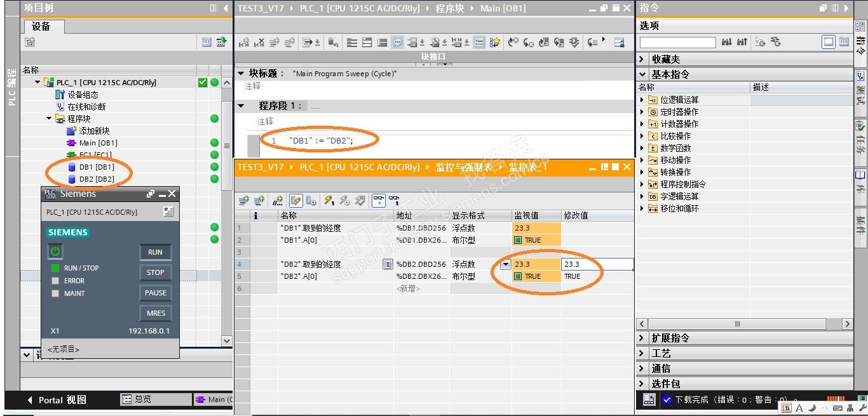The image size is (868, 416).
Task: Click PAUSE button in PLCSIM
Action: pos(155,293)
